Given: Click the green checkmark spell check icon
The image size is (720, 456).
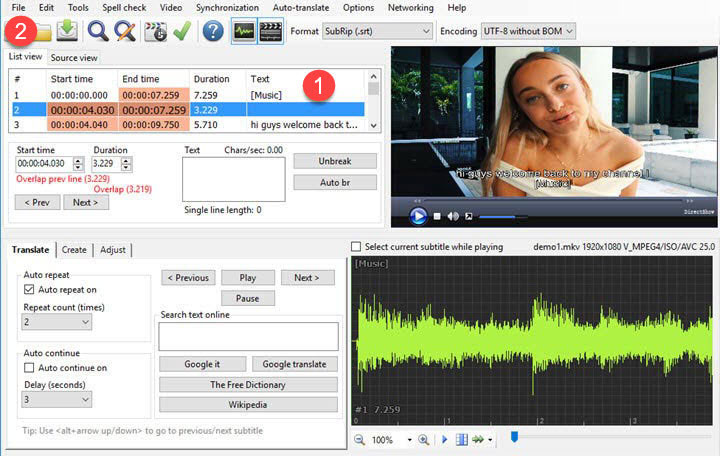Looking at the screenshot, I should [181, 31].
